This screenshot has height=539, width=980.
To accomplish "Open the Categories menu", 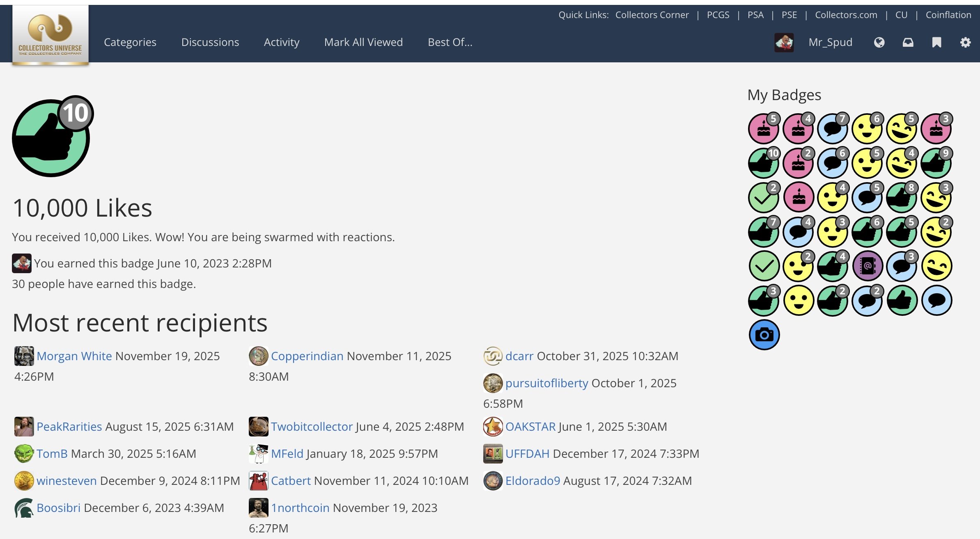I will click(x=130, y=42).
